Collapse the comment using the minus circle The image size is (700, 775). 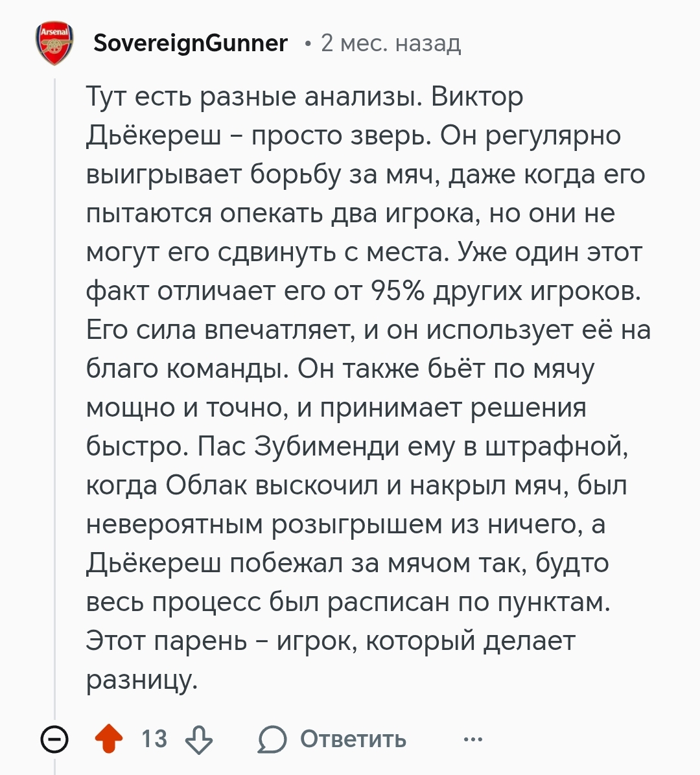(54, 739)
